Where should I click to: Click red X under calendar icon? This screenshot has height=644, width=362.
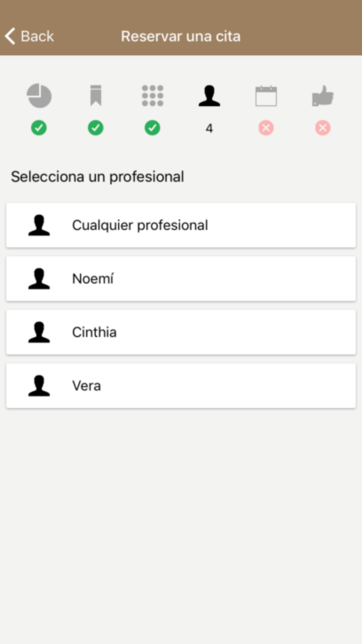[x=266, y=128]
